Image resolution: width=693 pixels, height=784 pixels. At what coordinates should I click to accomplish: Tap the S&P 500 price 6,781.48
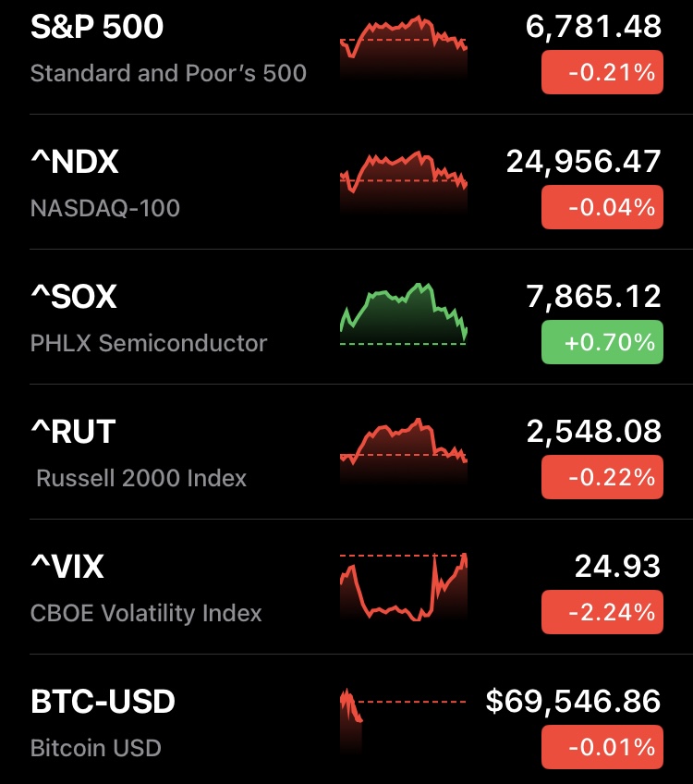(x=593, y=28)
